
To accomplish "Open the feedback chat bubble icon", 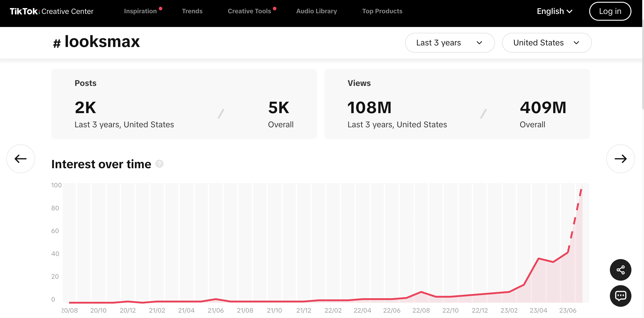I will point(620,296).
